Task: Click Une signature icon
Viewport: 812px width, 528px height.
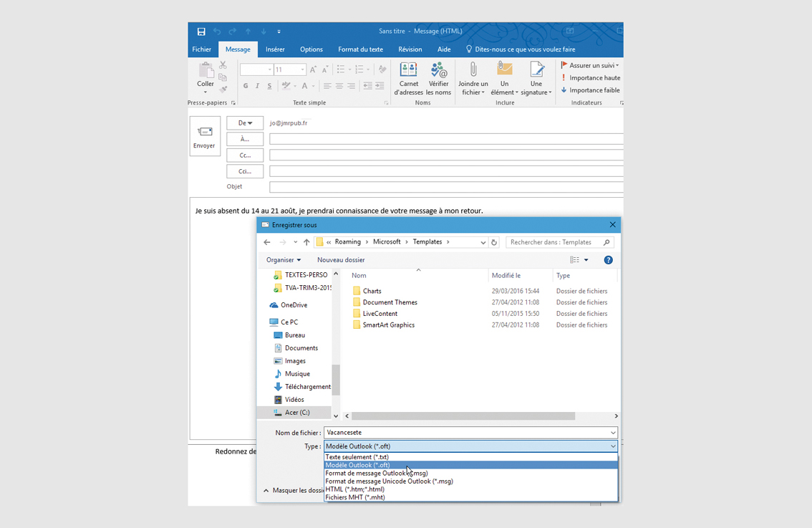Action: pos(536,78)
